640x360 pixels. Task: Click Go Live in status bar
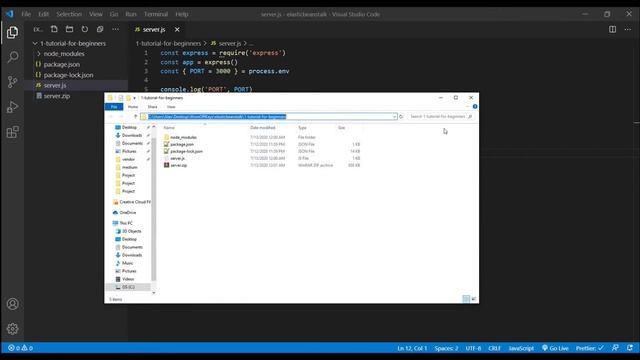pyautogui.click(x=555, y=348)
